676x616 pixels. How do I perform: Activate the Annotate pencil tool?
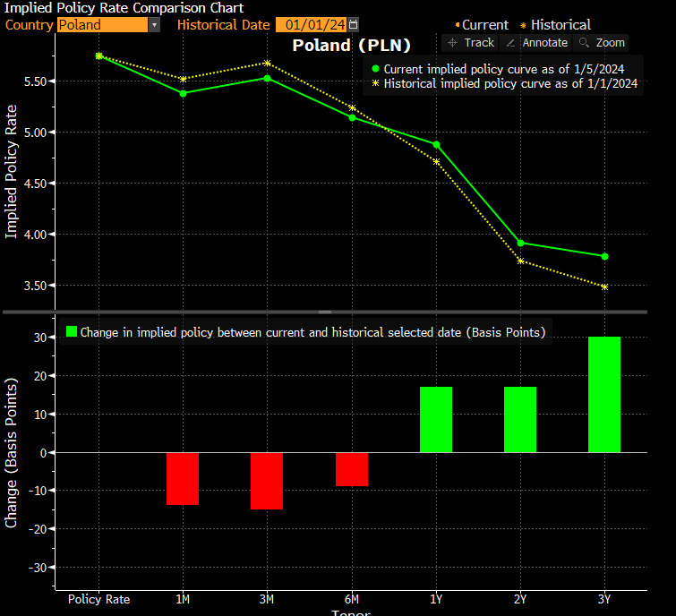click(x=536, y=43)
